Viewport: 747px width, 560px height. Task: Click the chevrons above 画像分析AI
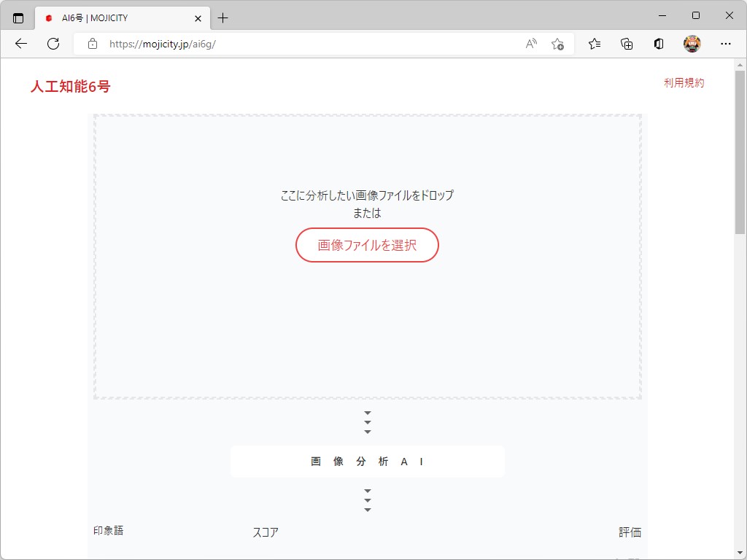pyautogui.click(x=367, y=421)
